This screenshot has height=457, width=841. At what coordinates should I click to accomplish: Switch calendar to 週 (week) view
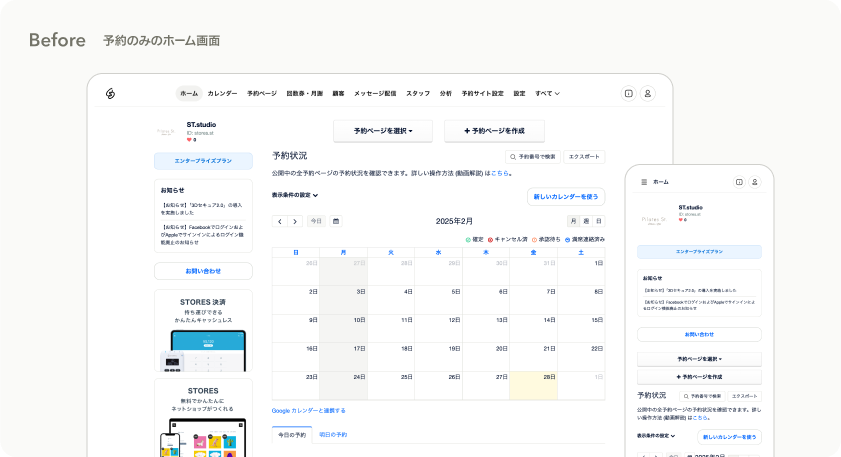586,221
